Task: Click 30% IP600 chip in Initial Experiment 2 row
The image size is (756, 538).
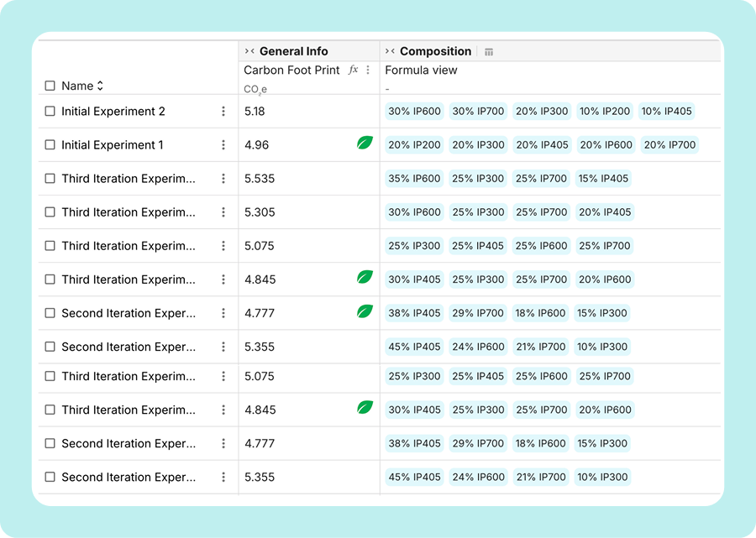Action: point(414,112)
